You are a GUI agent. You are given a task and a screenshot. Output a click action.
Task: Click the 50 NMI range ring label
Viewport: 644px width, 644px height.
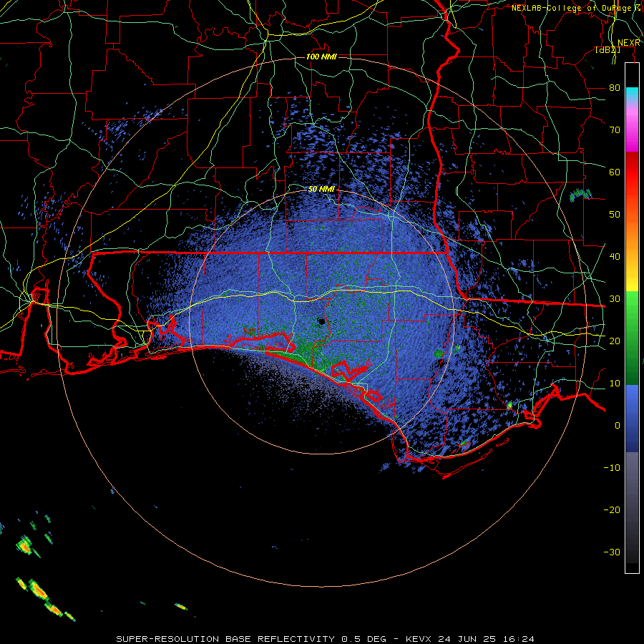pos(321,190)
